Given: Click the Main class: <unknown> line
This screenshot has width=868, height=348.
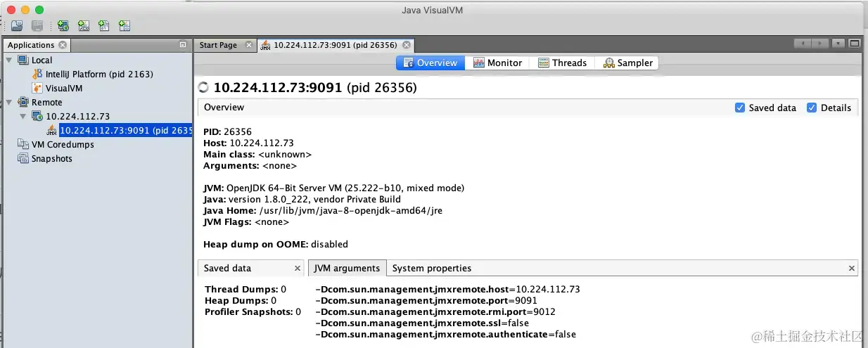Looking at the screenshot, I should click(x=257, y=154).
